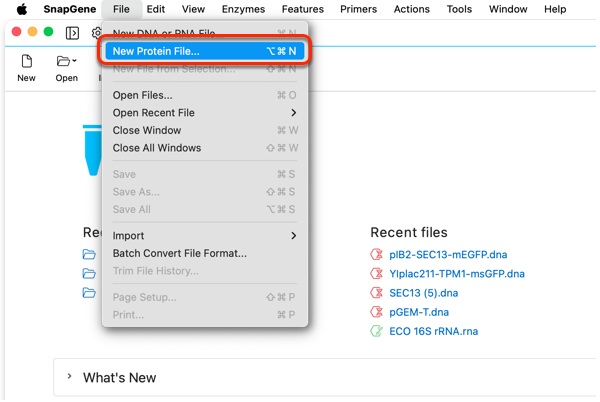The image size is (600, 402).
Task: Open the dropdown arrow beside Open
Action: (x=74, y=60)
